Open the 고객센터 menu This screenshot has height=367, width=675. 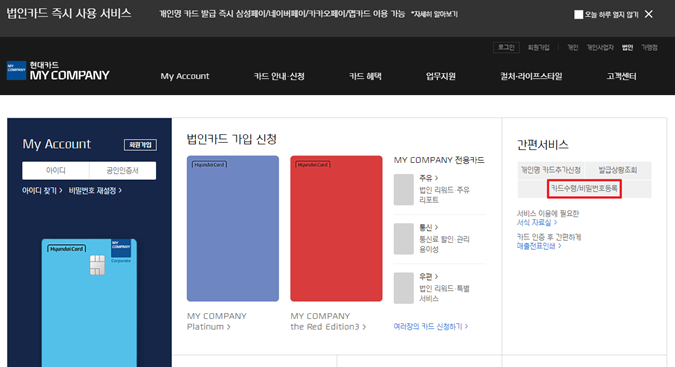tap(621, 76)
